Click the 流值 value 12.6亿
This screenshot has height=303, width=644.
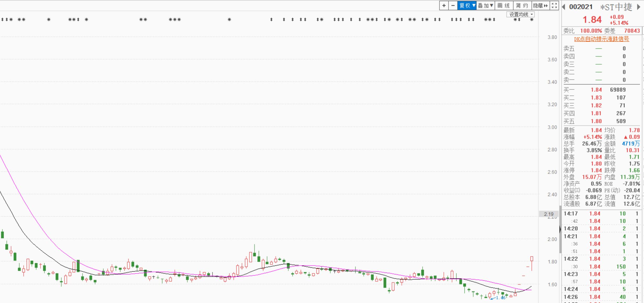(632, 204)
